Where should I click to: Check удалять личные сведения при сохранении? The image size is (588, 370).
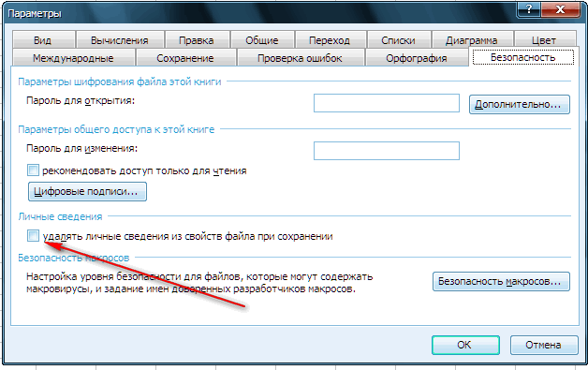[33, 236]
